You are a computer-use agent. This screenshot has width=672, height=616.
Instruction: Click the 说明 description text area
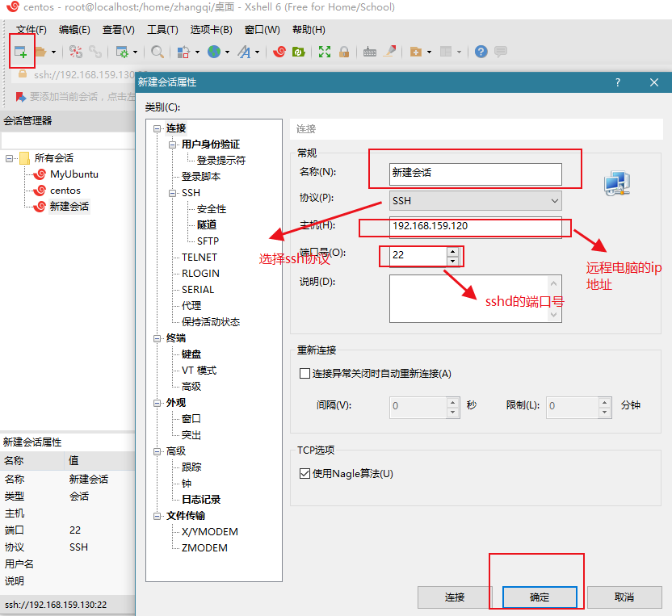475,299
